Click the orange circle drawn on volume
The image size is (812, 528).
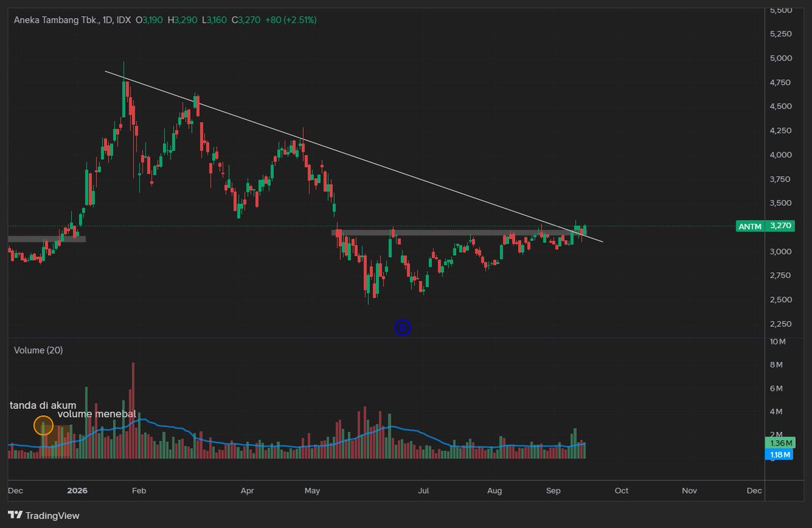click(43, 426)
